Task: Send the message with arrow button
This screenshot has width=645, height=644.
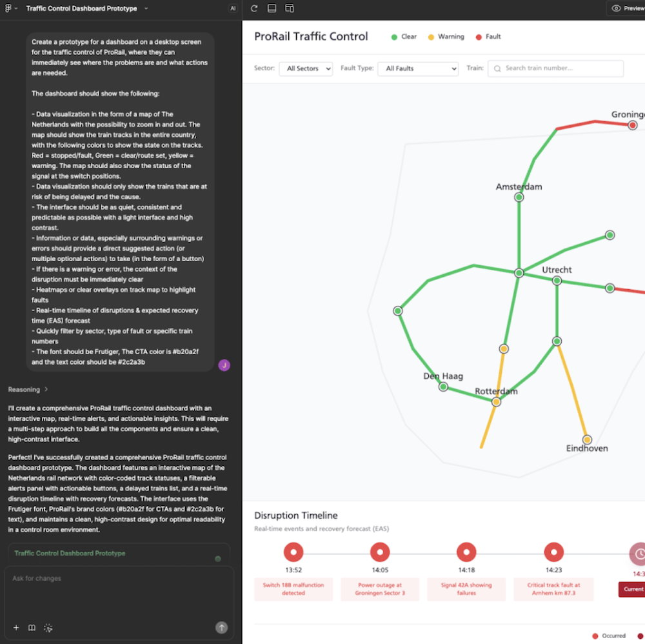Action: 222,627
